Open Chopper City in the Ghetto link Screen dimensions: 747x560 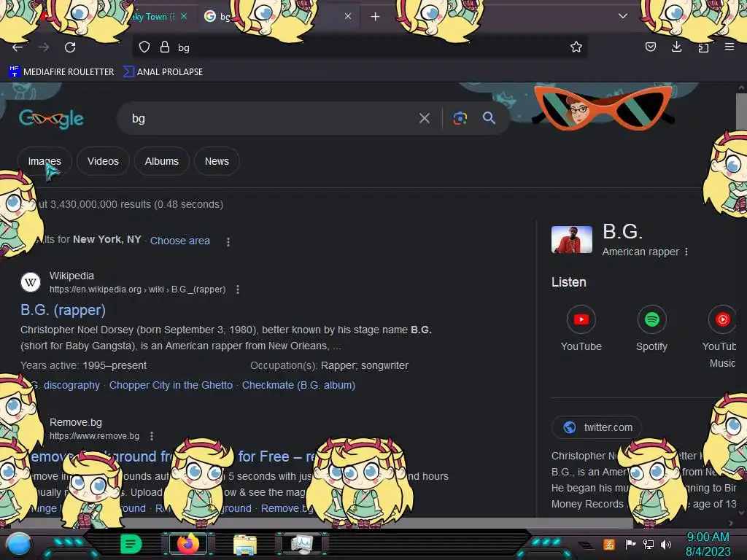click(171, 385)
